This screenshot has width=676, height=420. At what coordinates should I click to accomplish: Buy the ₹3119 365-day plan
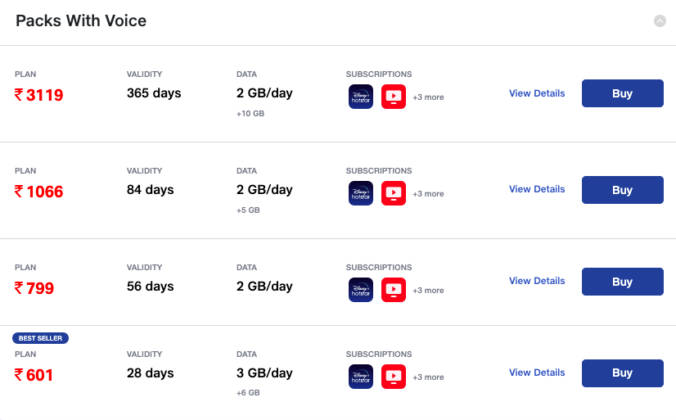[622, 93]
